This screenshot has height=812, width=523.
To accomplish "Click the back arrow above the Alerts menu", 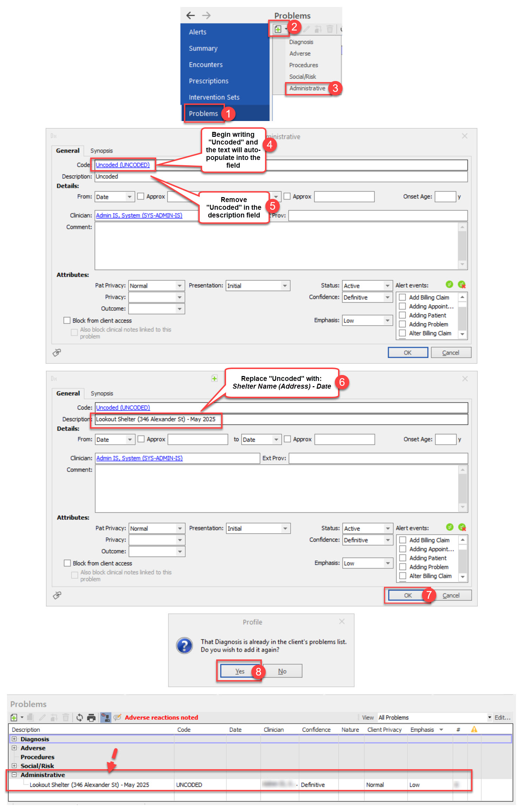I will pos(191,15).
